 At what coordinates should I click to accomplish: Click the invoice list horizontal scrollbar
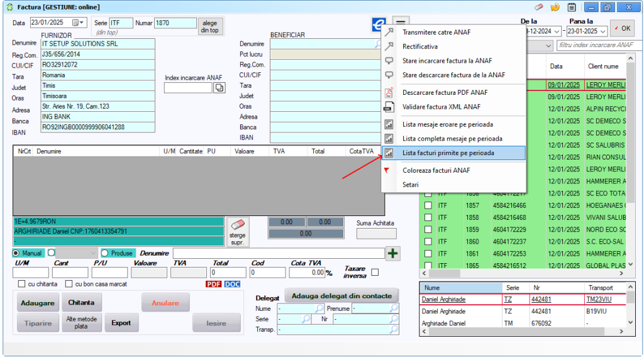click(523, 273)
